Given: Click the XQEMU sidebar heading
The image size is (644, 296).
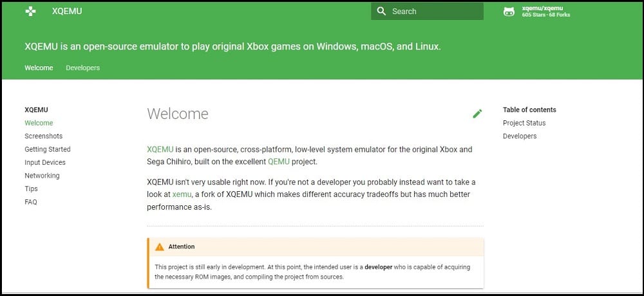Looking at the screenshot, I should pyautogui.click(x=36, y=109).
